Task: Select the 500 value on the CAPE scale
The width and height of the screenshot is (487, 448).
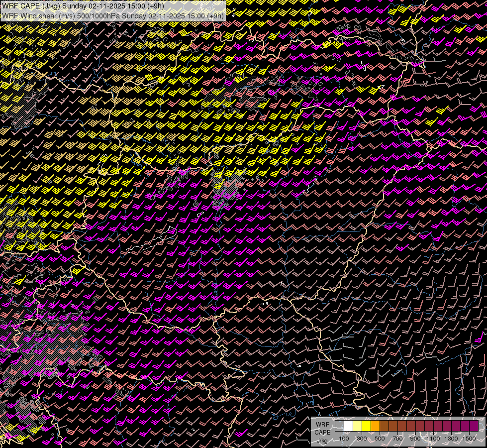Action: click(x=380, y=439)
